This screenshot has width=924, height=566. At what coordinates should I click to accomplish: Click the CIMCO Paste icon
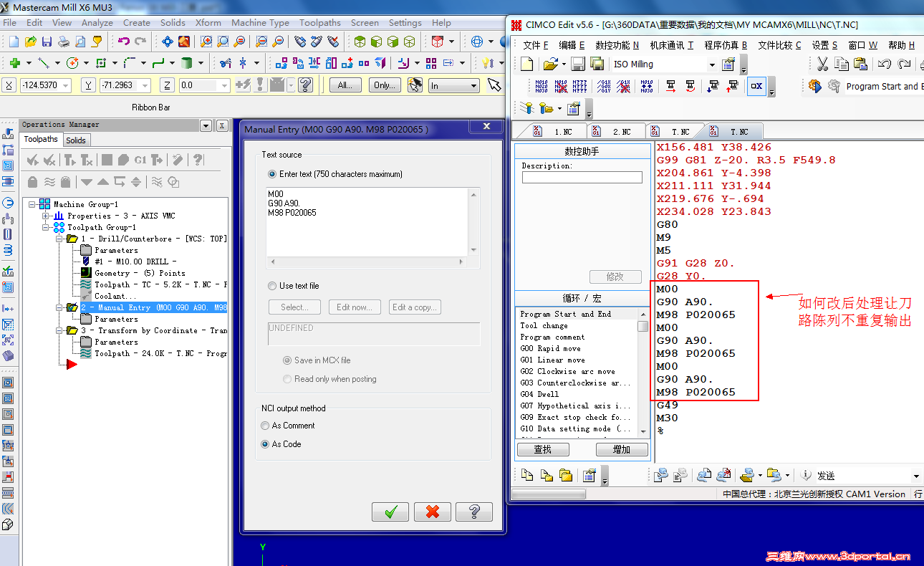coord(860,64)
